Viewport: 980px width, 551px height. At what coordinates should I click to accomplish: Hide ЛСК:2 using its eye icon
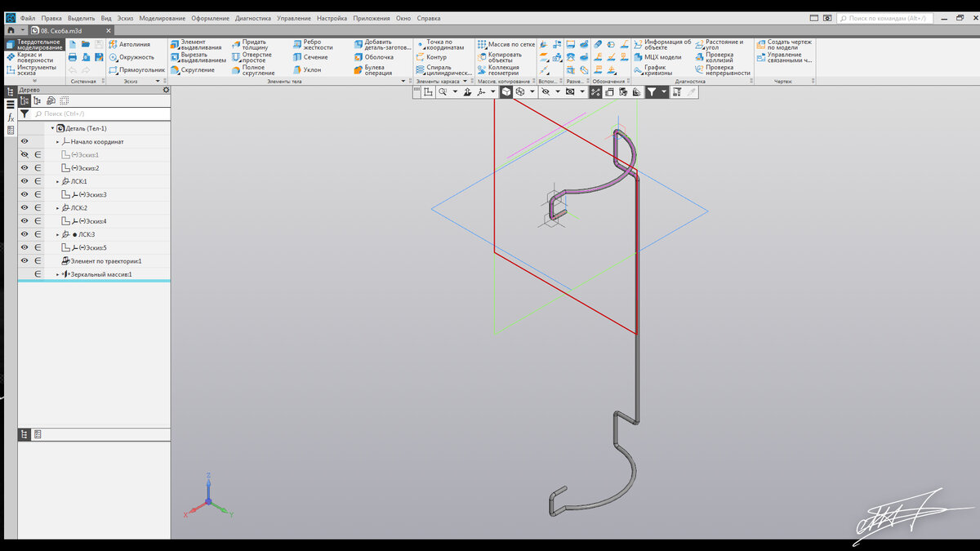pos(24,207)
